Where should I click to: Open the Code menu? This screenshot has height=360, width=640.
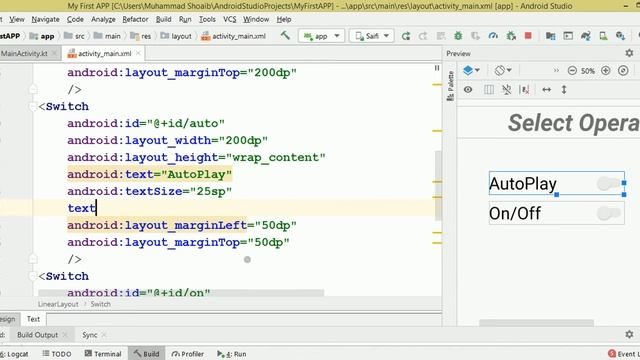[75, 19]
